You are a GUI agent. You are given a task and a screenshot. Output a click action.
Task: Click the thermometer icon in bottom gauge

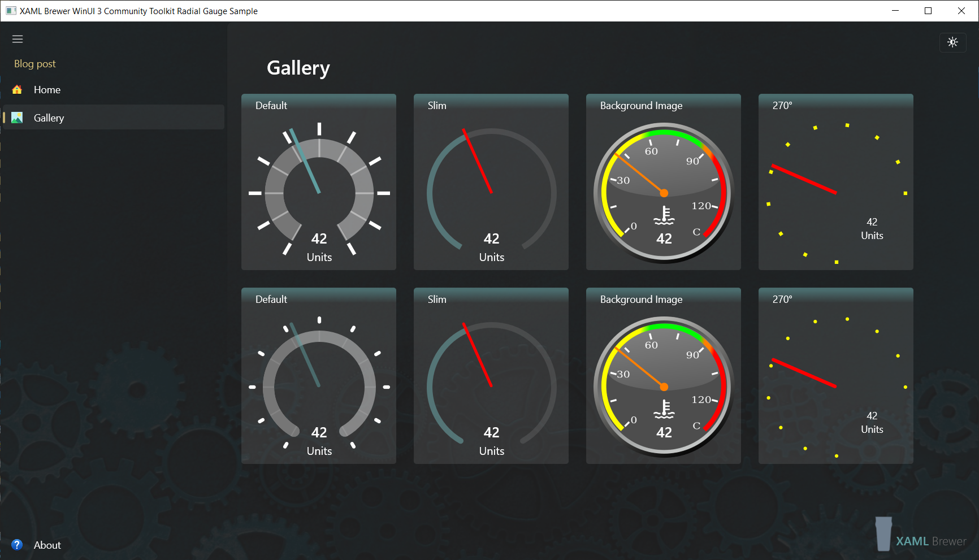tap(664, 409)
